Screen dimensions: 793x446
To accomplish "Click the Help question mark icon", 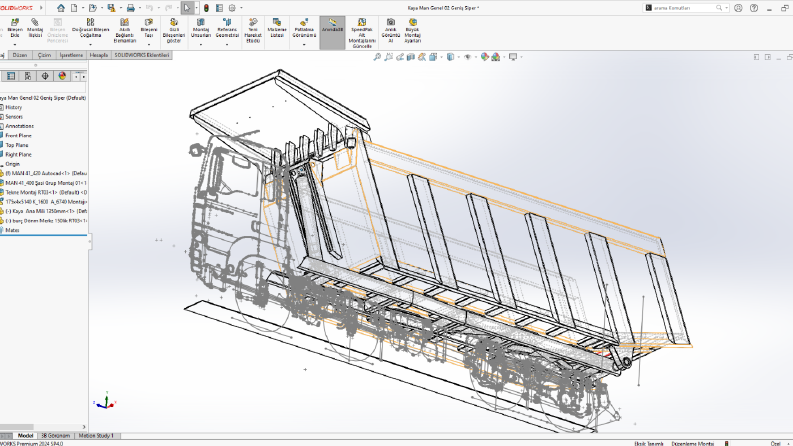I will [x=754, y=8].
